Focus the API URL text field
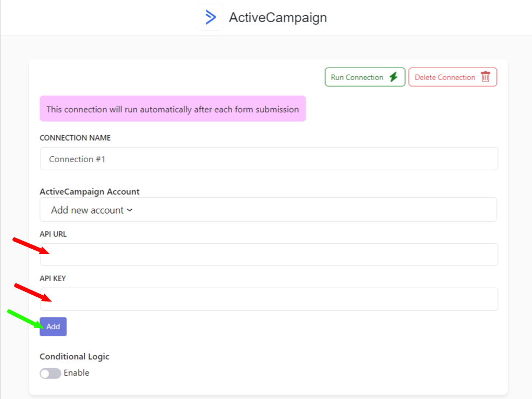This screenshot has height=399, width=532. click(269, 254)
